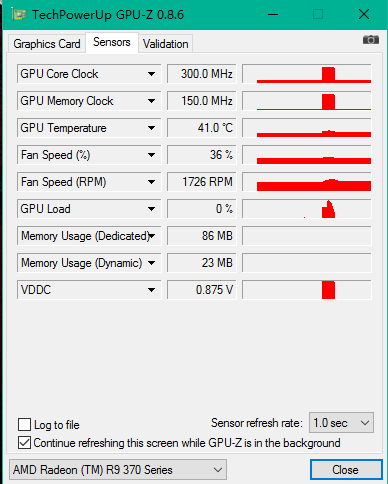This screenshot has width=388, height=484.
Task: Click the Close button at bottom
Action: tap(346, 470)
